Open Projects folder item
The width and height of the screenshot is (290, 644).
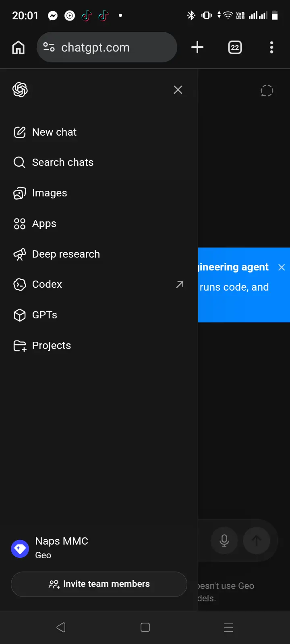tap(99, 345)
